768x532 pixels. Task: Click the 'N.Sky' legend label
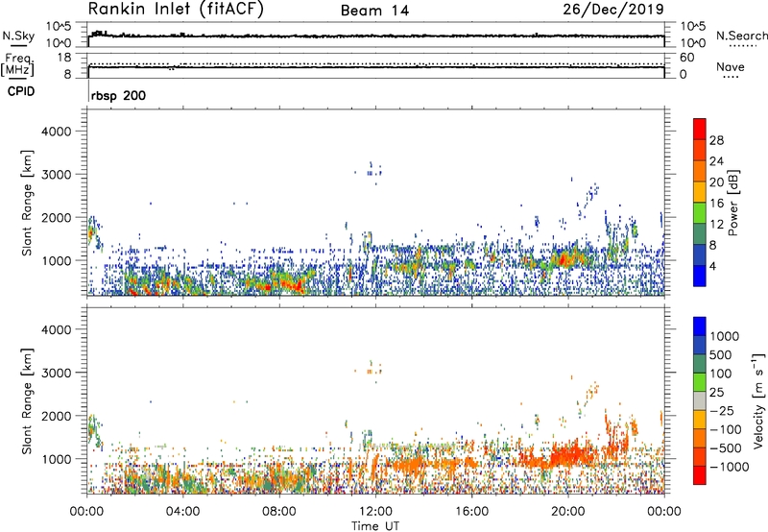coord(18,36)
